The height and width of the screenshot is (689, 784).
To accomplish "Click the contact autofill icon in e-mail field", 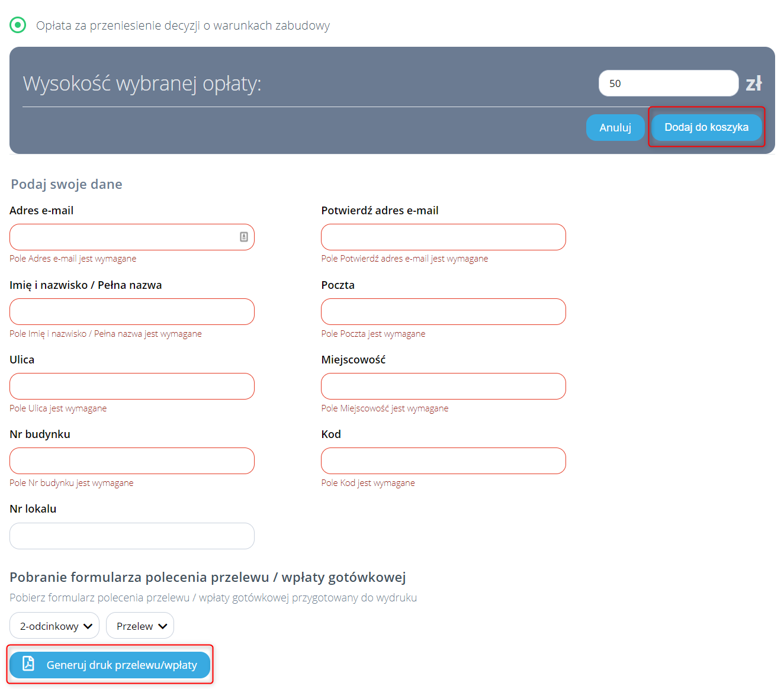I will pos(243,237).
